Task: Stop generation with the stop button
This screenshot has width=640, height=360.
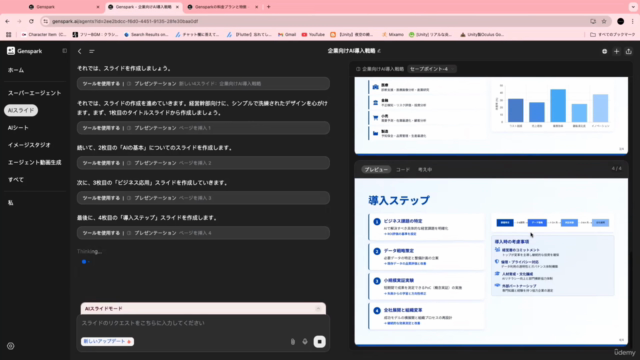Action: pos(320,342)
